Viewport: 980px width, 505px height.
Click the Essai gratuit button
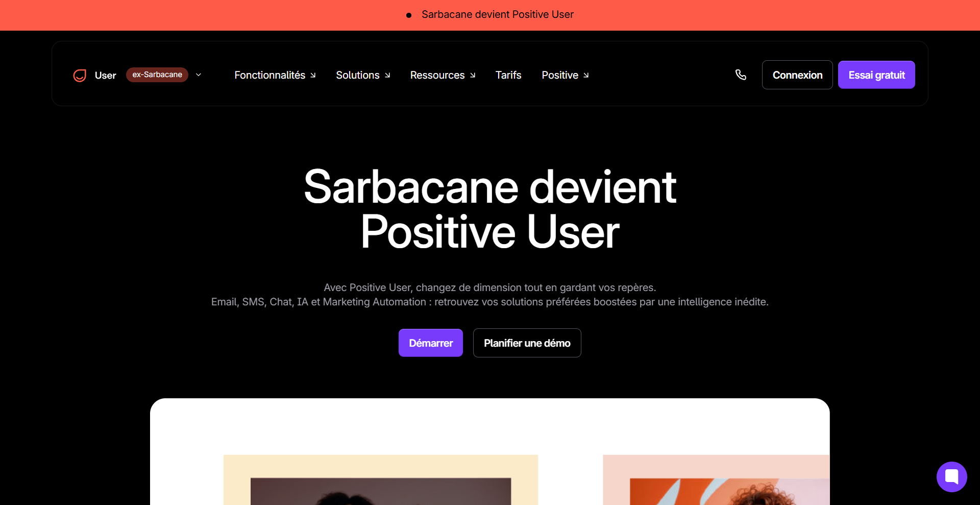(876, 75)
